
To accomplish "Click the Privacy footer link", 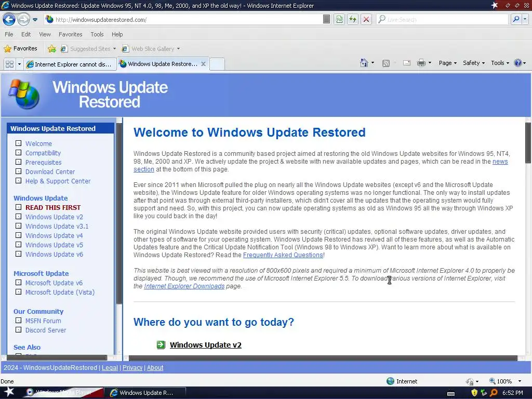I will (x=132, y=367).
